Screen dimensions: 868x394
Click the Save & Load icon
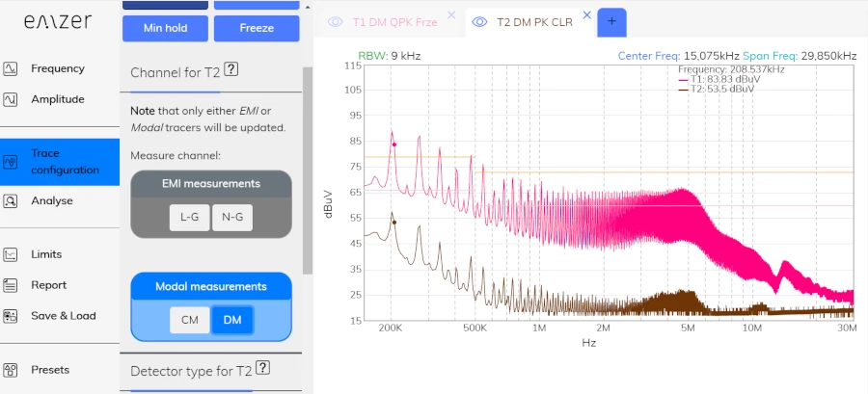[12, 316]
